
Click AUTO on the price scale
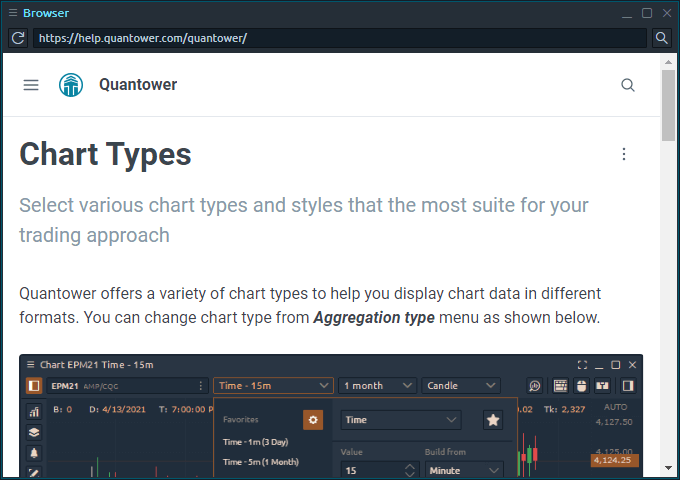(615, 407)
